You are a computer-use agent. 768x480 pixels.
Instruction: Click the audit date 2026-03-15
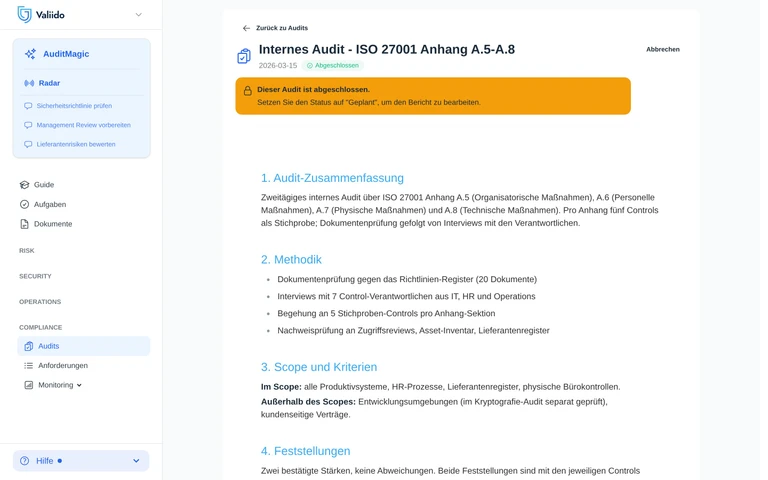click(x=278, y=66)
